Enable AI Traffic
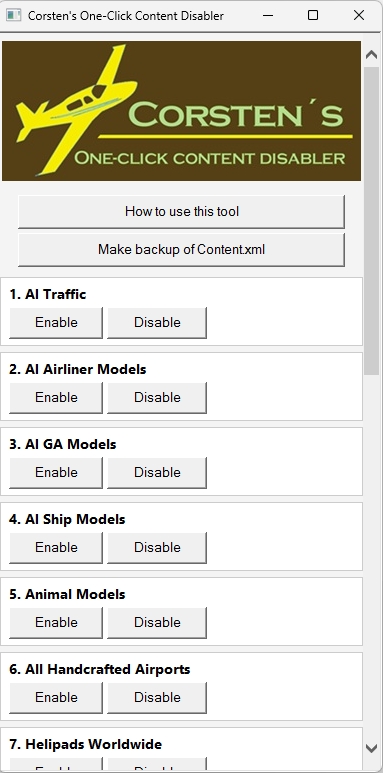This screenshot has height=773, width=383. click(56, 322)
